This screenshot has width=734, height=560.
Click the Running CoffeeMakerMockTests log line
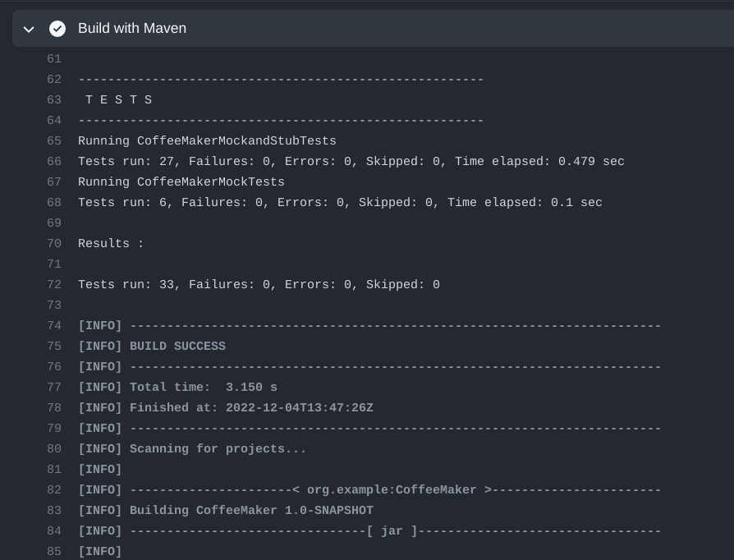(180, 181)
